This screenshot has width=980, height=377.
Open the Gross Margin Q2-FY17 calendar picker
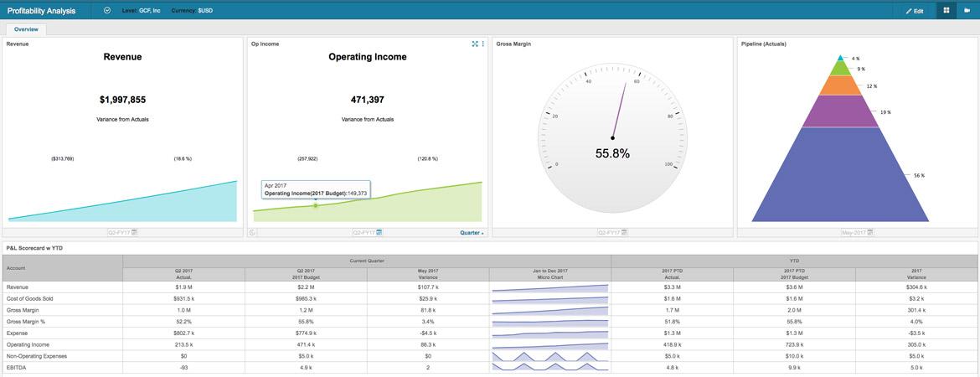[624, 232]
